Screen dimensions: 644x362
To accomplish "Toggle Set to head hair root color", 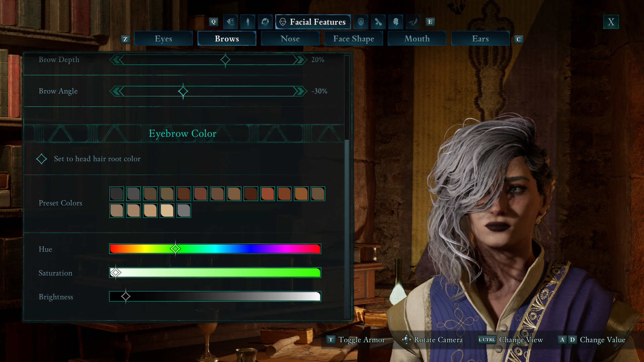I will pyautogui.click(x=42, y=159).
